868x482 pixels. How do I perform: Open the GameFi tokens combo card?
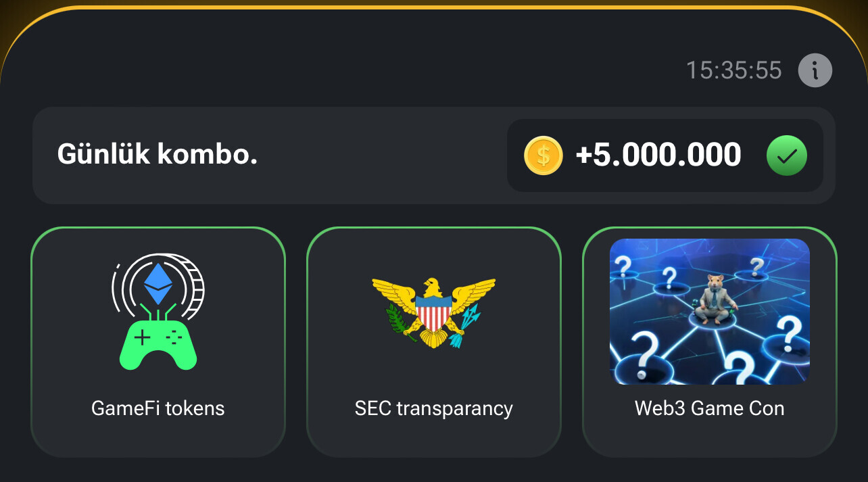click(x=158, y=342)
